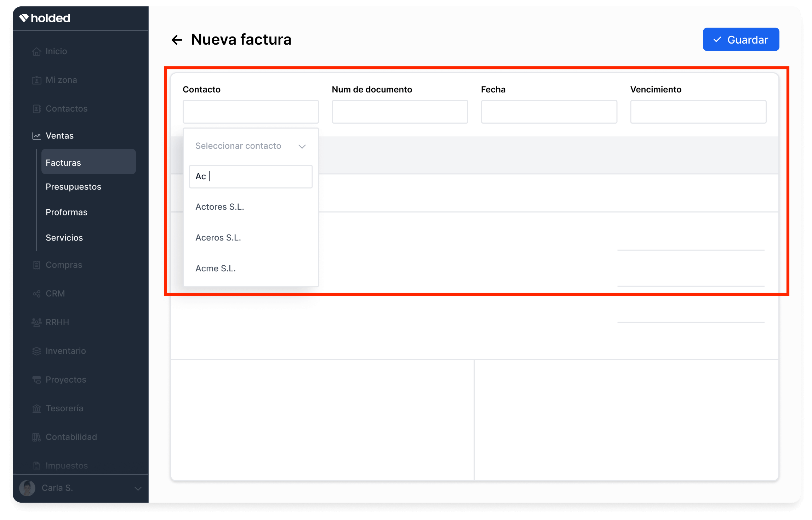Screen dimensions: 812x520
Task: Open the Carla S. user menu chevron
Action: (x=138, y=488)
